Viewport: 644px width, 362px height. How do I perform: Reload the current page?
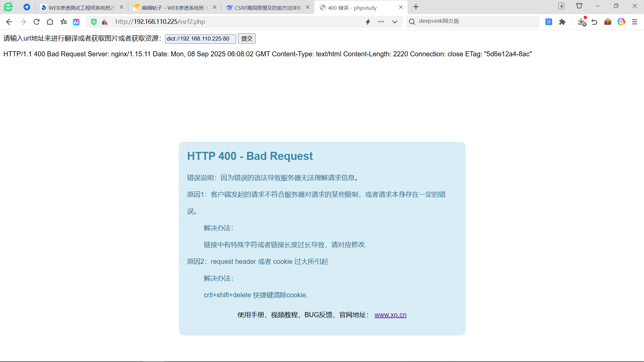point(36,21)
